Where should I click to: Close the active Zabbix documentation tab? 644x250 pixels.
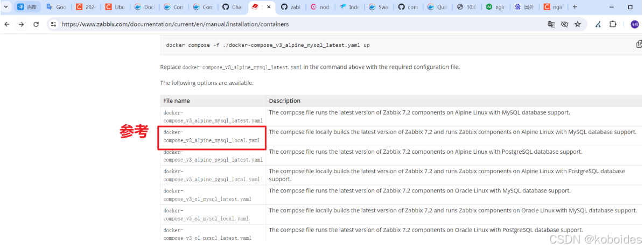coord(269,7)
